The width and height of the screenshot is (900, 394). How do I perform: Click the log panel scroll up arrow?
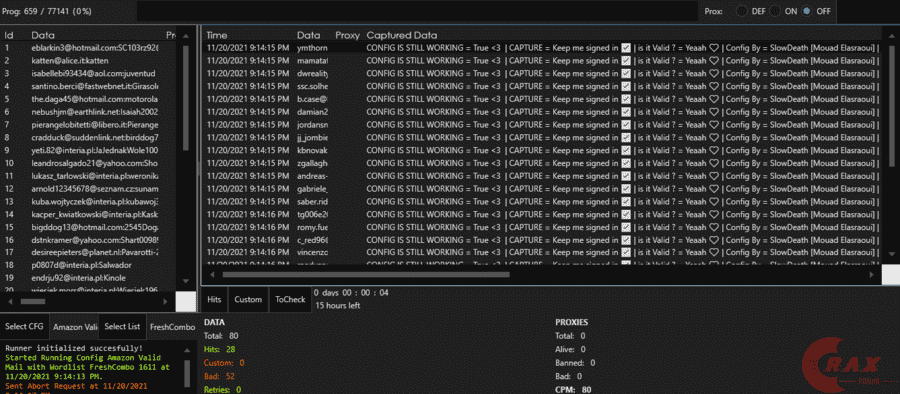pos(186,350)
